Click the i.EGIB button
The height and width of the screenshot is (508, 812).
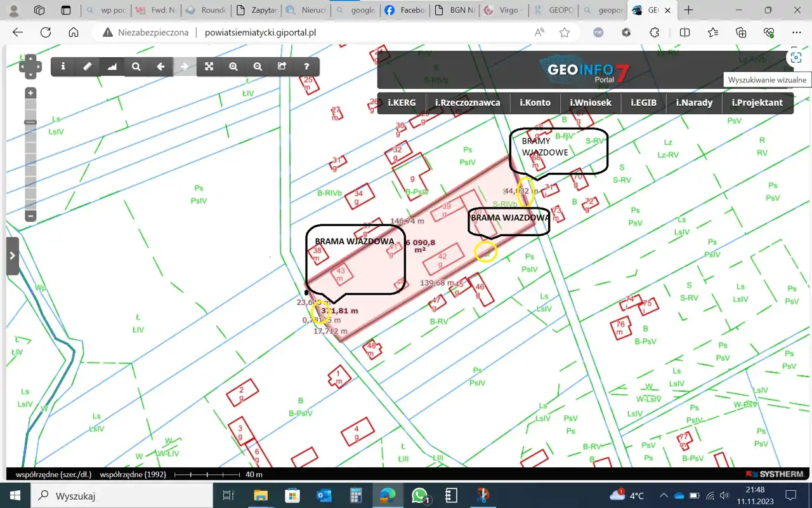(643, 103)
